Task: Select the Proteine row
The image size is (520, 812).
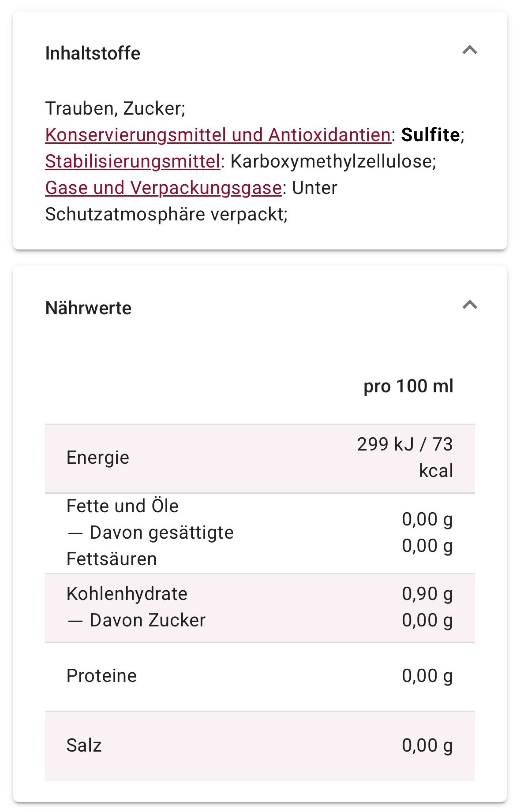Action: pos(260,677)
